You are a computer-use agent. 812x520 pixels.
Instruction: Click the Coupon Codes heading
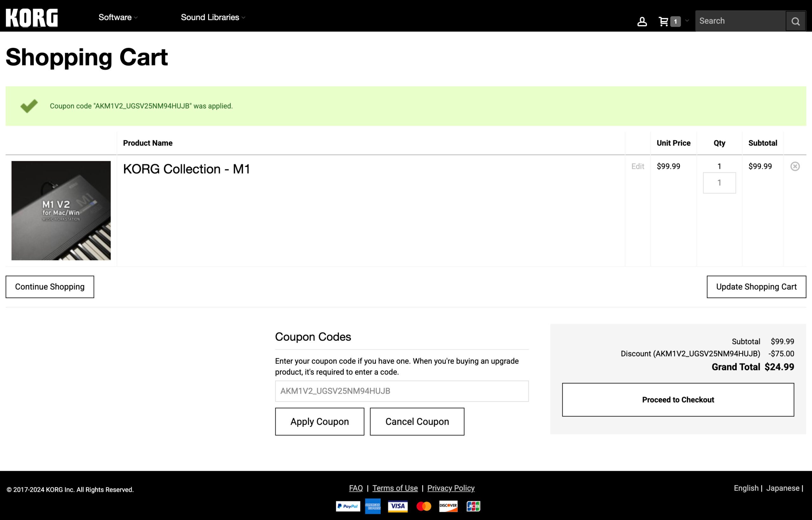(313, 337)
